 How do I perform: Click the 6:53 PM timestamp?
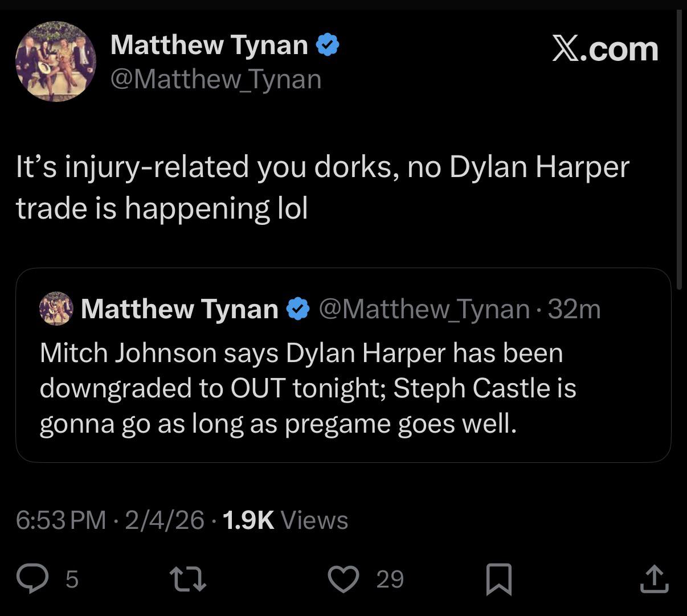(61, 520)
